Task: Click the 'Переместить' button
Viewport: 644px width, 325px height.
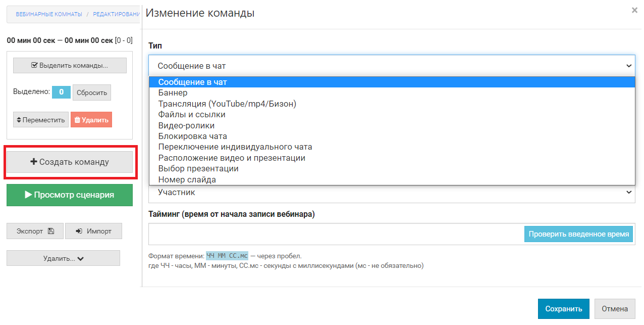Action: pyautogui.click(x=41, y=120)
